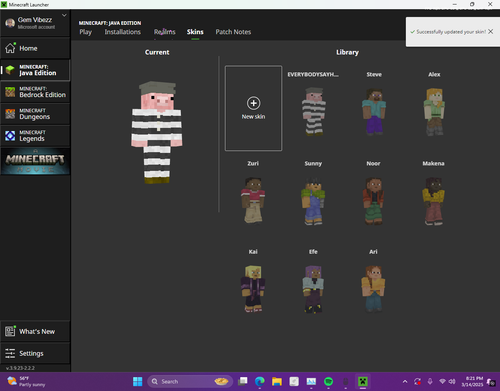This screenshot has width=500, height=391.
Task: Select the Noor skin
Action: pyautogui.click(x=373, y=201)
